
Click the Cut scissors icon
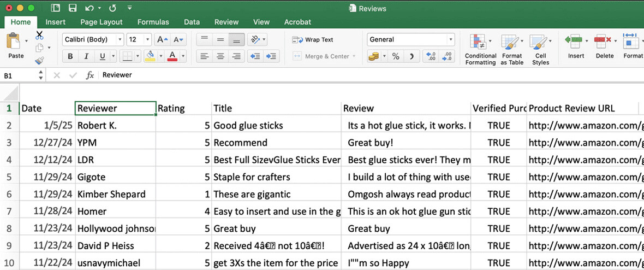tap(39, 36)
